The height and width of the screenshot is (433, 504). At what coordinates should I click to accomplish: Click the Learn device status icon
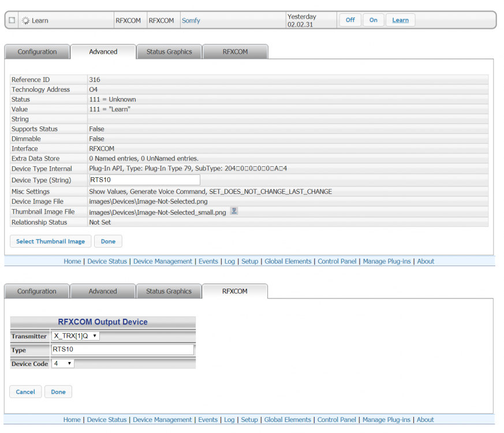[25, 20]
